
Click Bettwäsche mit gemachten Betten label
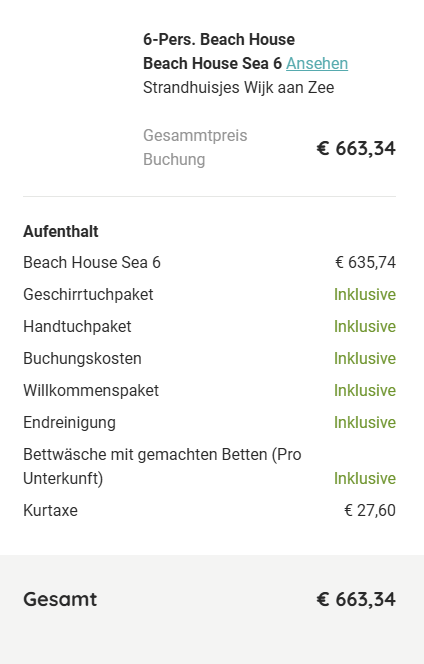pyautogui.click(x=162, y=466)
